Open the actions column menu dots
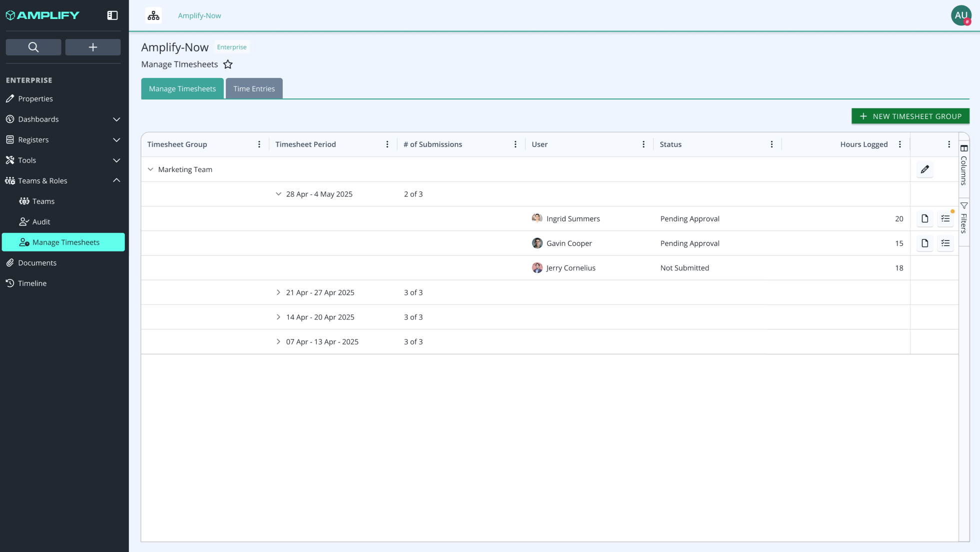This screenshot has height=552, width=980. (x=949, y=144)
